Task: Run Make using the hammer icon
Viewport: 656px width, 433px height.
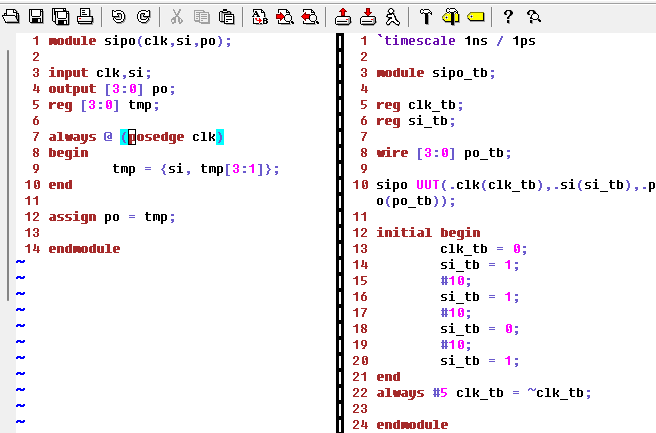Action: pos(426,16)
